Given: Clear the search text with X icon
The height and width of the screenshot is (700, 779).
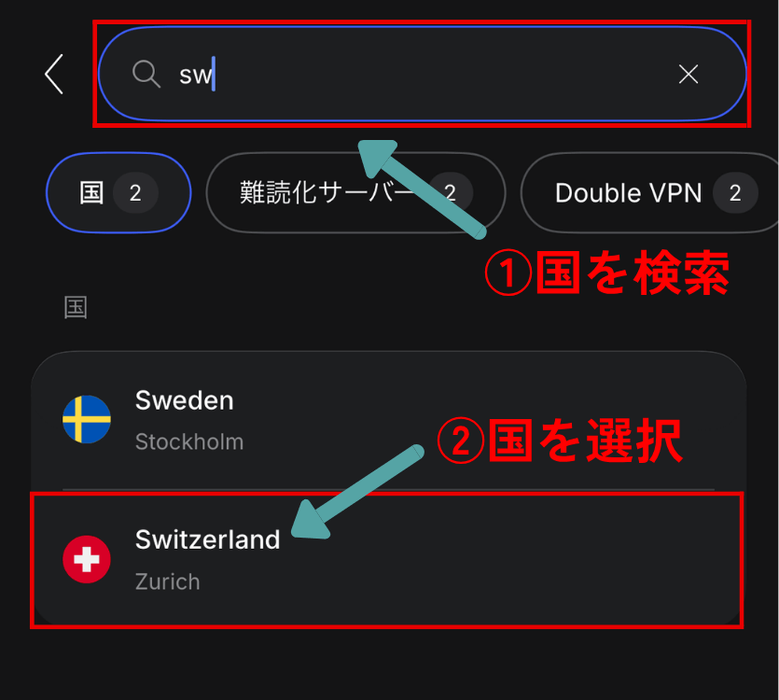Looking at the screenshot, I should point(689,74).
